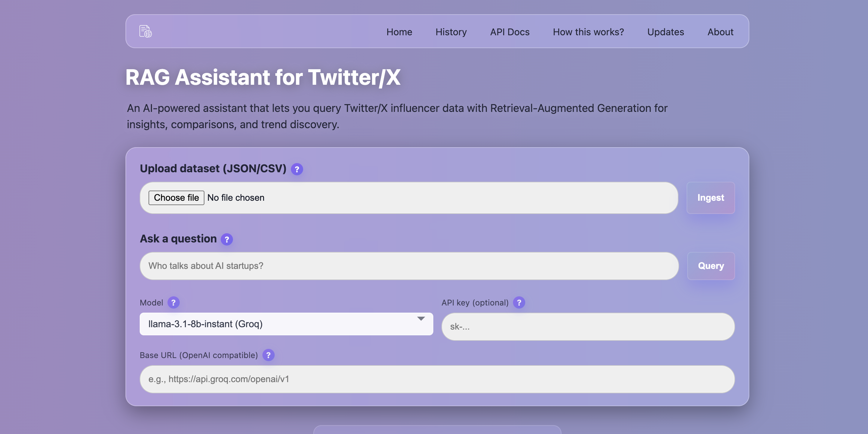Click the Query button

pos(711,266)
